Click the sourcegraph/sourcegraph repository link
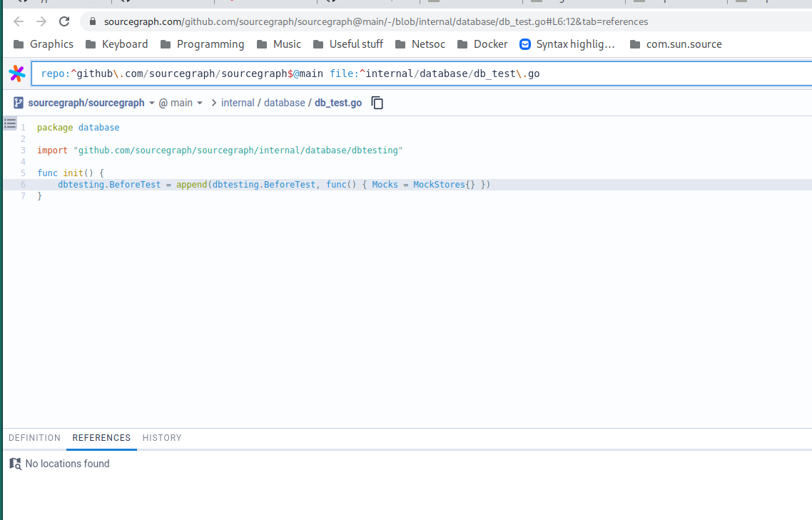 click(86, 103)
